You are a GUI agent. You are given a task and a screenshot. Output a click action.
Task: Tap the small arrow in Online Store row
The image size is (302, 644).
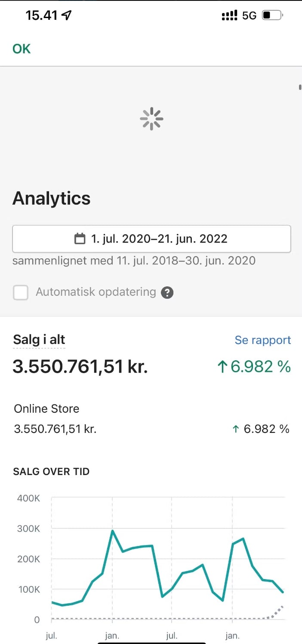click(235, 429)
